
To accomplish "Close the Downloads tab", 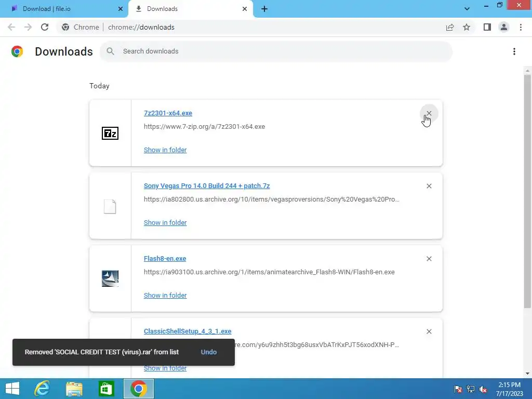I will click(x=245, y=9).
